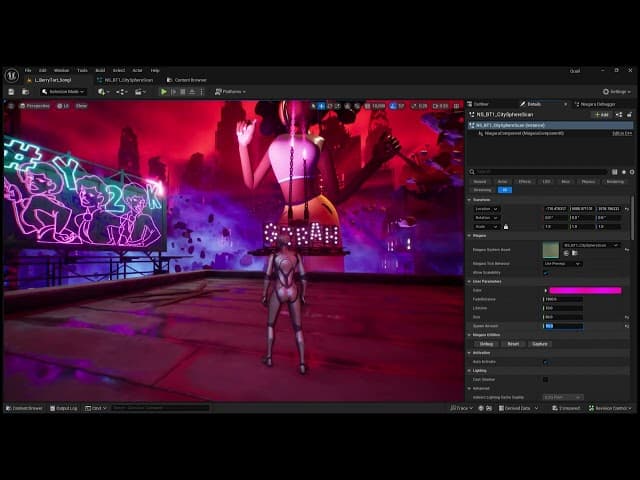
Task: Open the Location type dropdown
Action: [x=487, y=209]
